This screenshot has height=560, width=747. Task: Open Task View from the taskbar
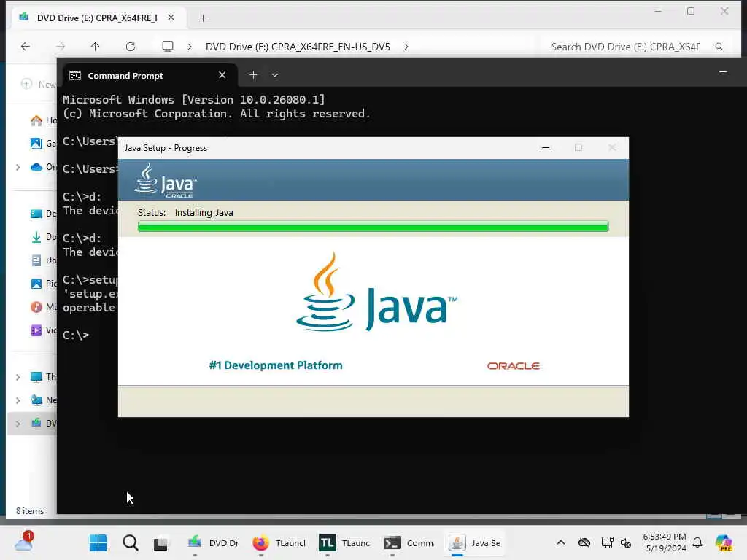point(160,543)
